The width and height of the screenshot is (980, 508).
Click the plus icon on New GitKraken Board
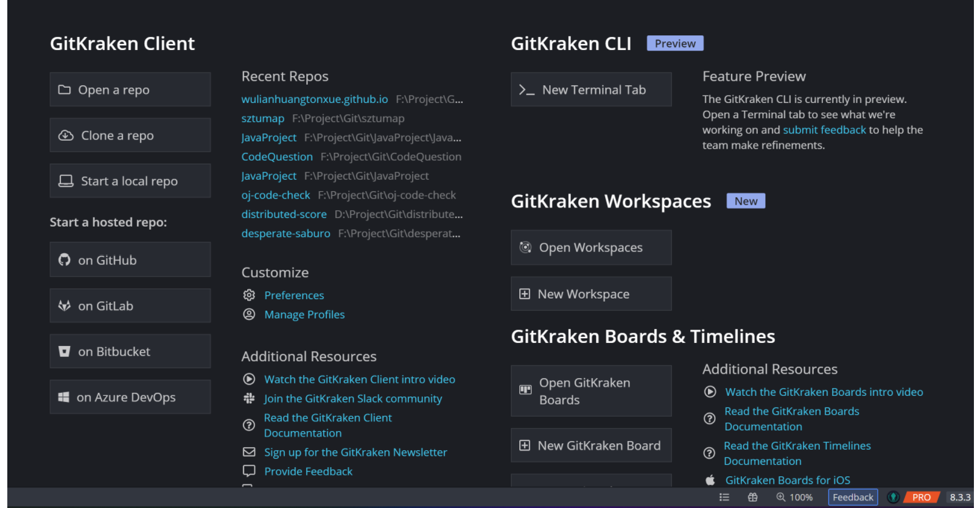tap(525, 446)
